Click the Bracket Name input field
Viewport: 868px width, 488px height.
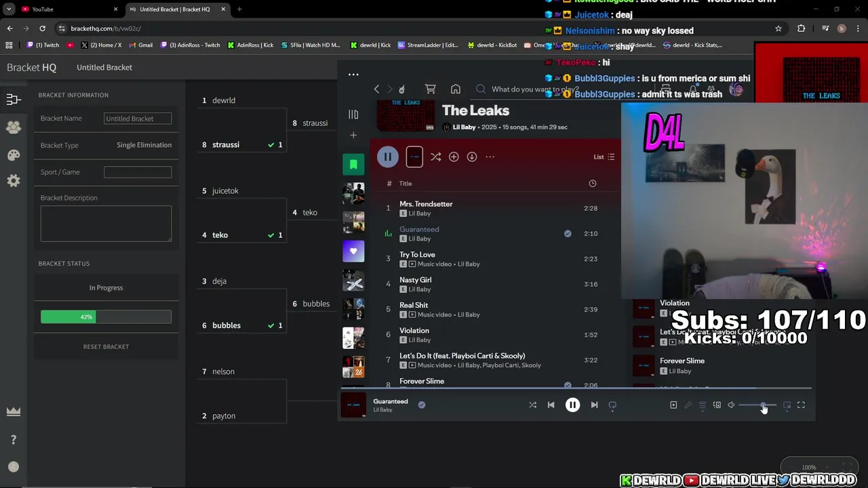coord(138,119)
